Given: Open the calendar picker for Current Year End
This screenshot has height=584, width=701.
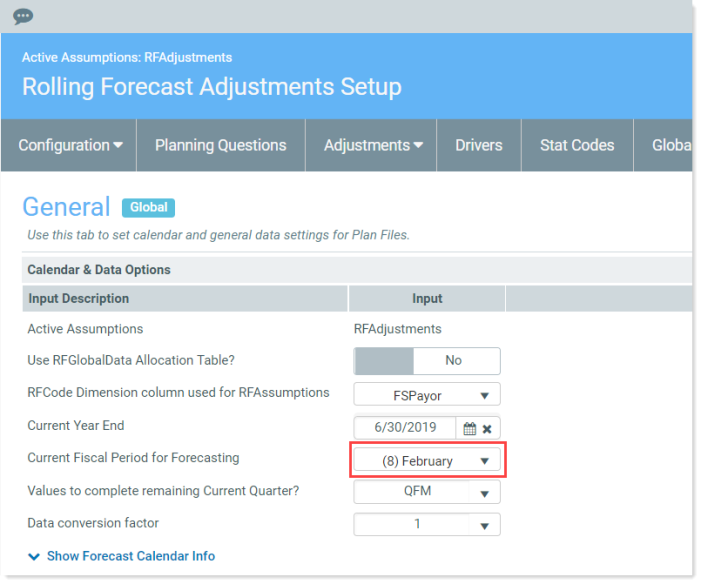Looking at the screenshot, I should [469, 429].
